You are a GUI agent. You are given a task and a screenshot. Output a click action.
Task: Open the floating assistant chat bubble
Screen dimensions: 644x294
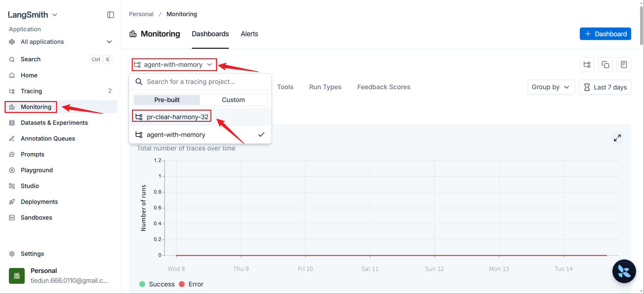pyautogui.click(x=624, y=271)
